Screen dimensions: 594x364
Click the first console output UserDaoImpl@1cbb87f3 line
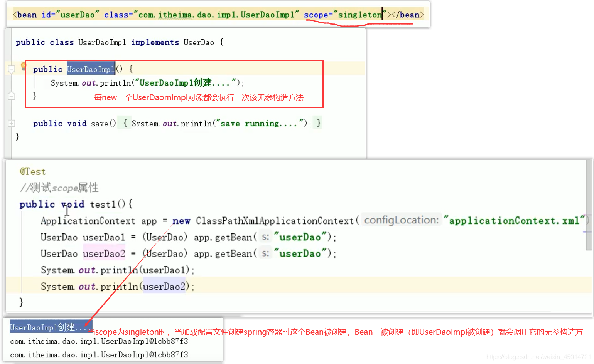tap(99, 341)
